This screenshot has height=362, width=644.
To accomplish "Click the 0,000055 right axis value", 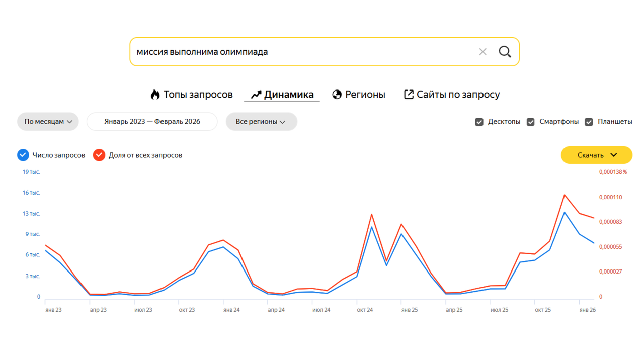I will tap(610, 247).
